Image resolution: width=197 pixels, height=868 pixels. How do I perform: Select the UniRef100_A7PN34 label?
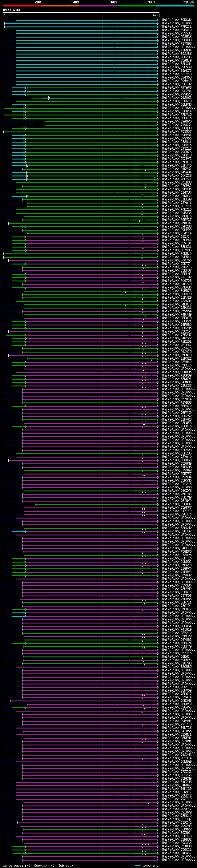pos(177,50)
